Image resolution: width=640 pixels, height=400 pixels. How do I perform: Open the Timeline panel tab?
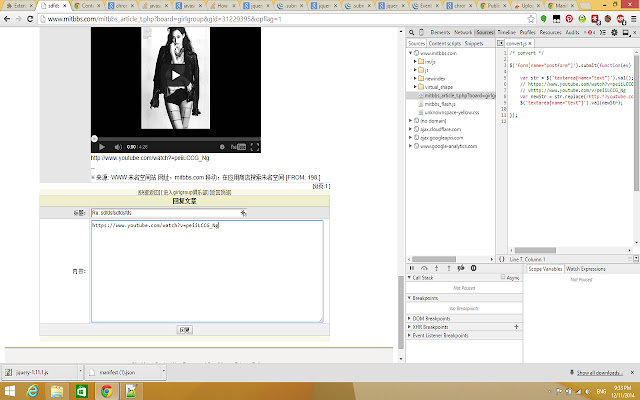[507, 32]
